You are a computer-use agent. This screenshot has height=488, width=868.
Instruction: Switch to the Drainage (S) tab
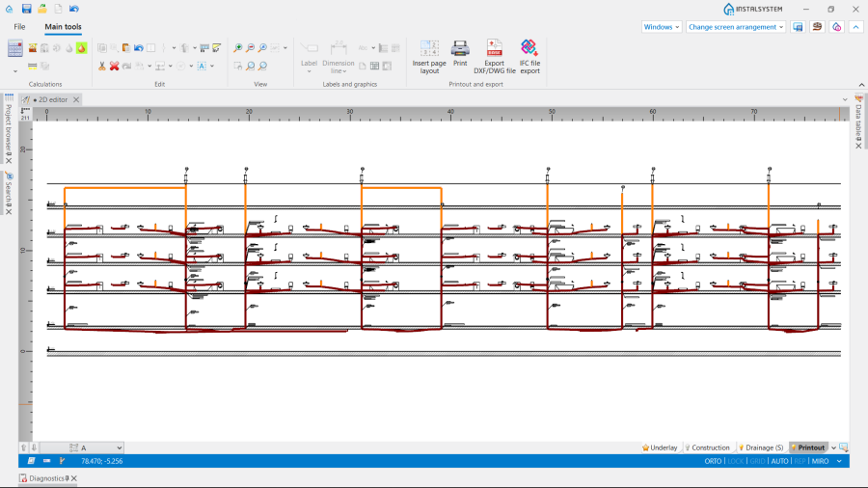(762, 447)
